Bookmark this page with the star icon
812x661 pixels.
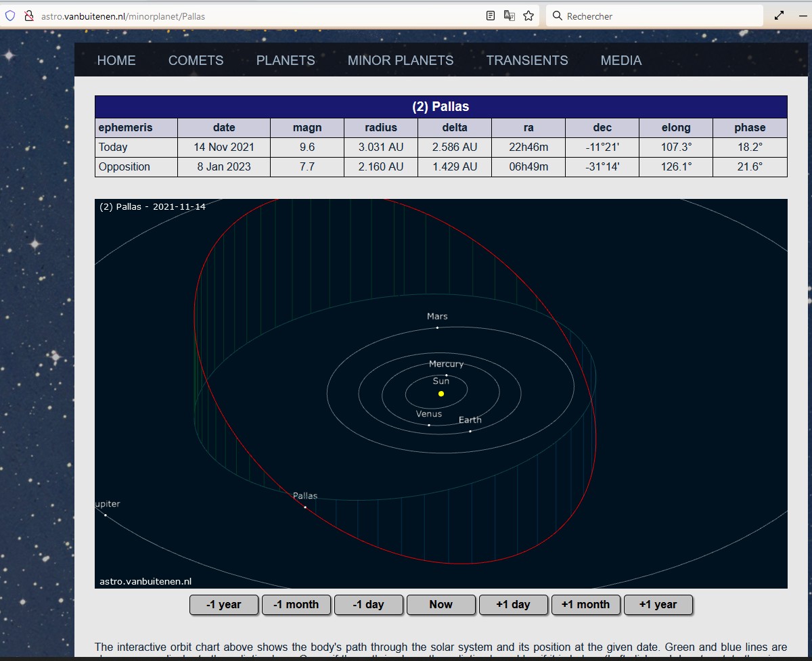coord(528,16)
